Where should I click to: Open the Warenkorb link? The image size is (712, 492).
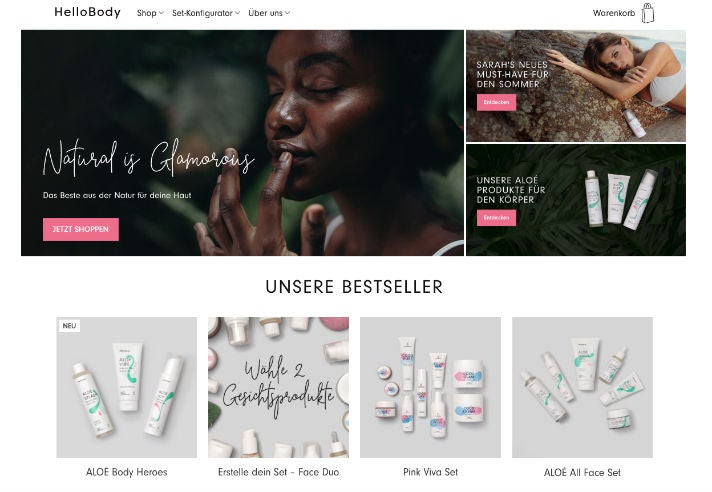[x=614, y=13]
